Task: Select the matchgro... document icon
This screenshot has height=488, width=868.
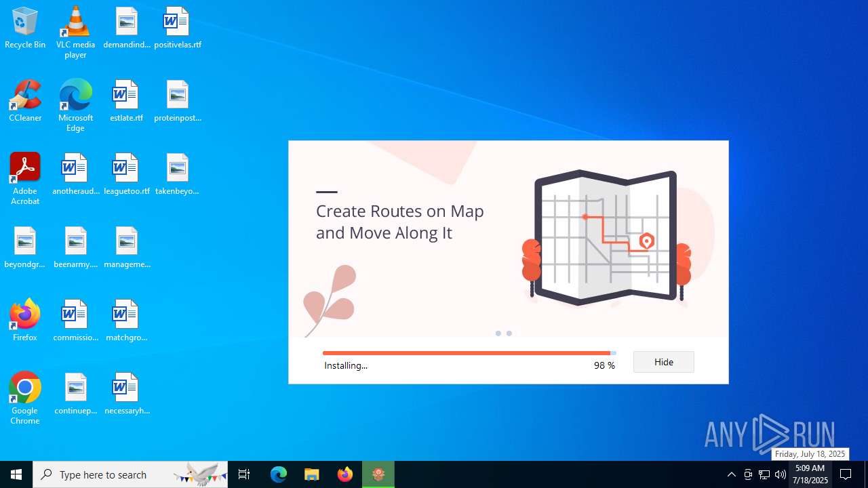Action: click(127, 321)
